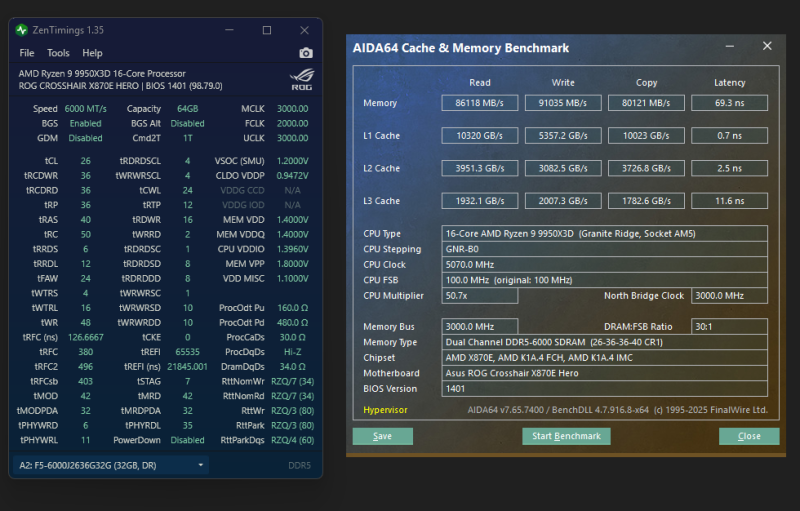Click FCLK value 2000.00

292,123
